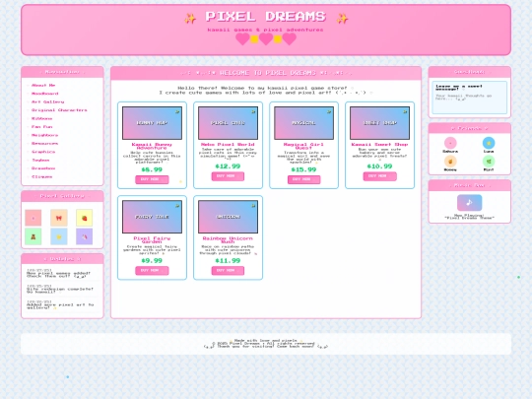This screenshot has width=532, height=399.
Task: Open the Moodboard navigation link
Action: pyautogui.click(x=44, y=94)
